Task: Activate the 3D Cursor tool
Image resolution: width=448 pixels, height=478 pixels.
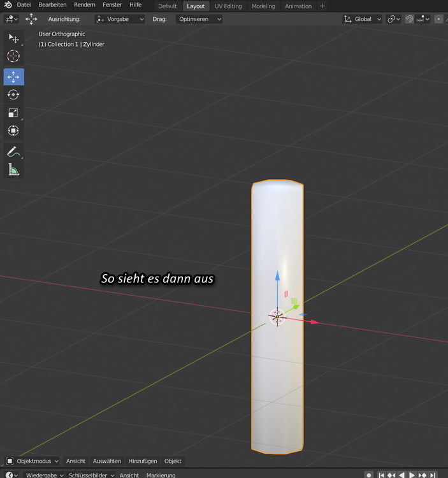Action: click(x=13, y=56)
